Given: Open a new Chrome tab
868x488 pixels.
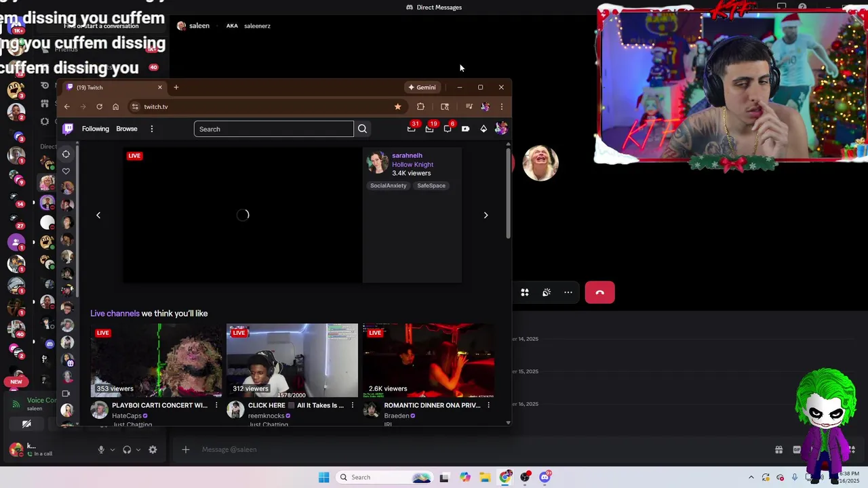Looking at the screenshot, I should [x=176, y=87].
